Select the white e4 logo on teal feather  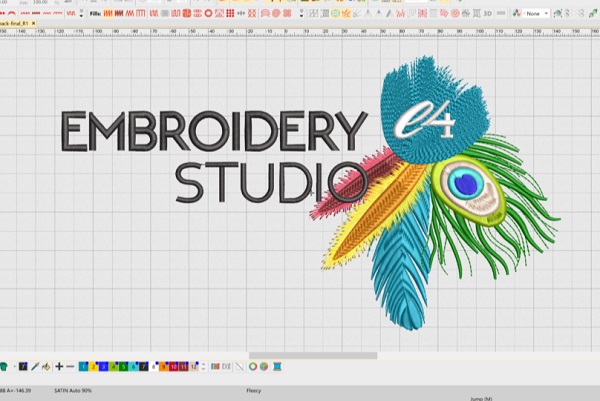[x=425, y=120]
